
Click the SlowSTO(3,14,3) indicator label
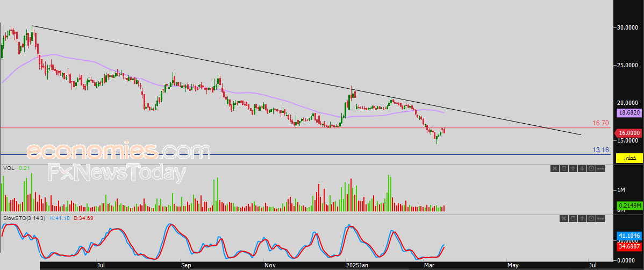tap(24, 218)
